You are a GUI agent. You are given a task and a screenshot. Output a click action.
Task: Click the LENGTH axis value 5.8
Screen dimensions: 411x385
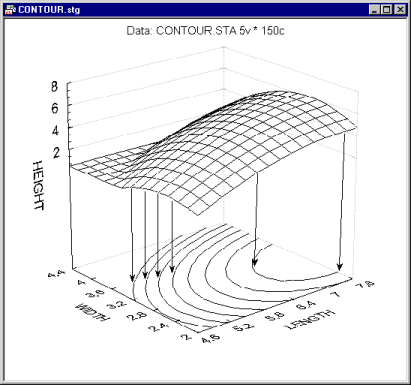coord(275,315)
